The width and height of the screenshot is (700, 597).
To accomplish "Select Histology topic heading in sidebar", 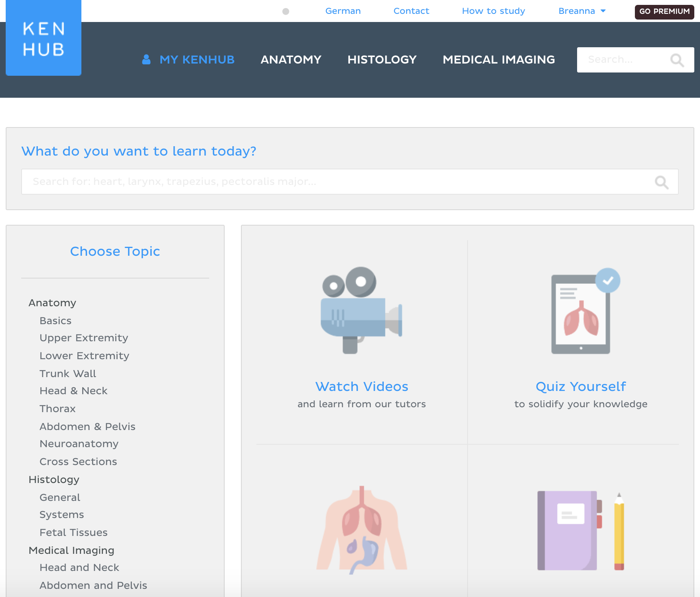I will [54, 480].
